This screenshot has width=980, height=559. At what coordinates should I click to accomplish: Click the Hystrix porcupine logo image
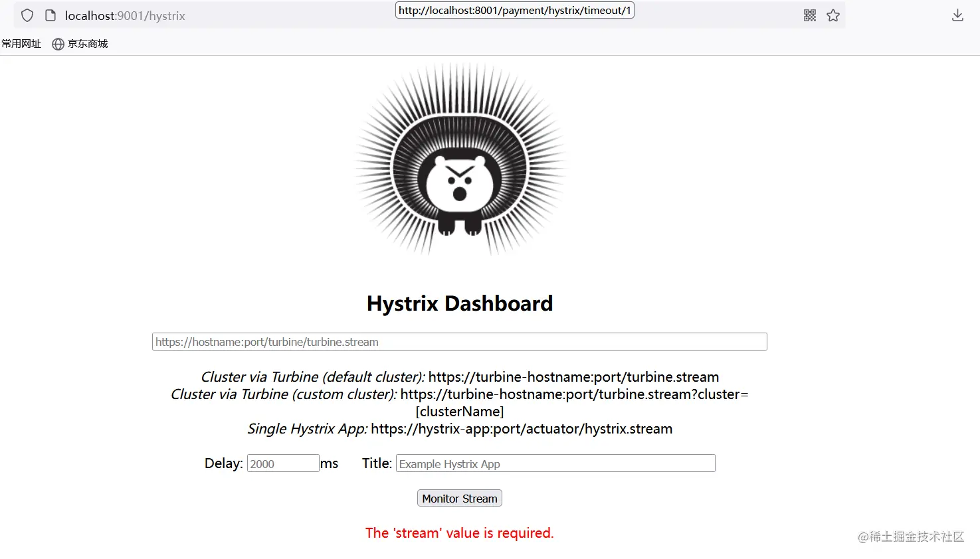click(460, 159)
